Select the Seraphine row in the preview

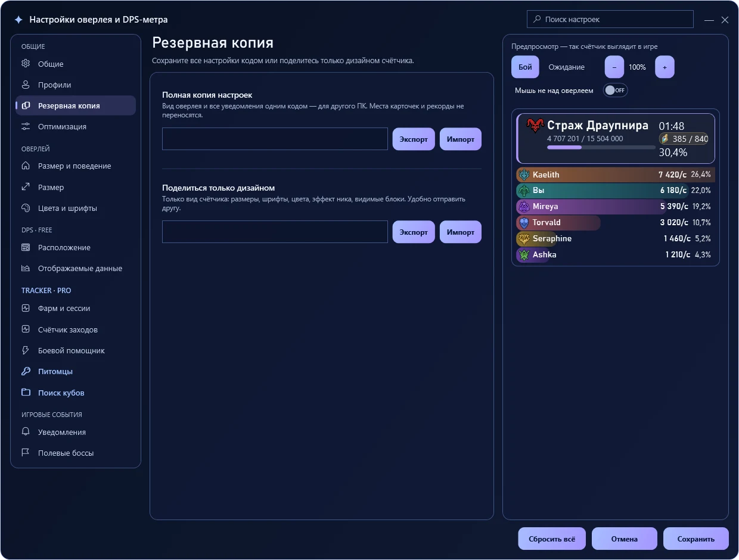click(x=616, y=238)
